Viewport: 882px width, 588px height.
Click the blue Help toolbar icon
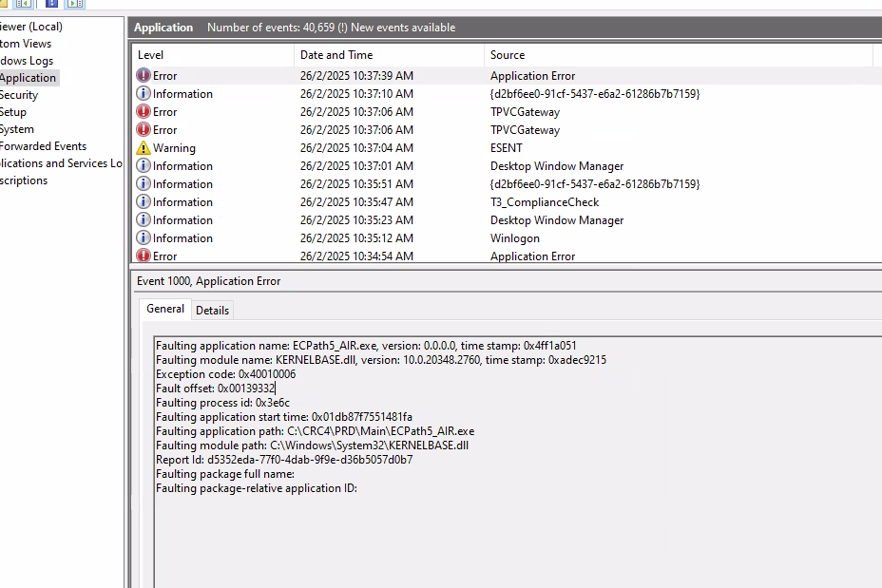pyautogui.click(x=52, y=4)
